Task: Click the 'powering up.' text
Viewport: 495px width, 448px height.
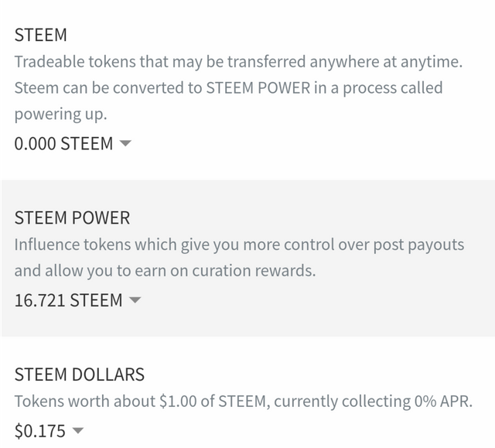Action: (61, 115)
